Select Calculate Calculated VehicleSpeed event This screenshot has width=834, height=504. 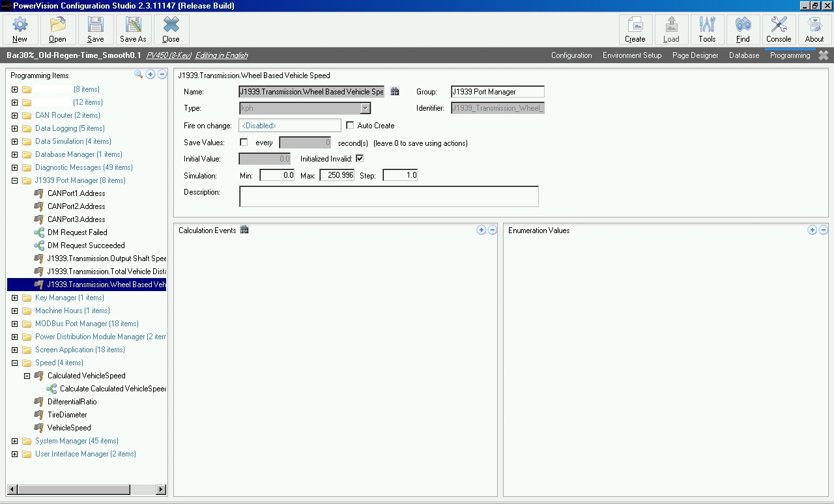pyautogui.click(x=113, y=389)
